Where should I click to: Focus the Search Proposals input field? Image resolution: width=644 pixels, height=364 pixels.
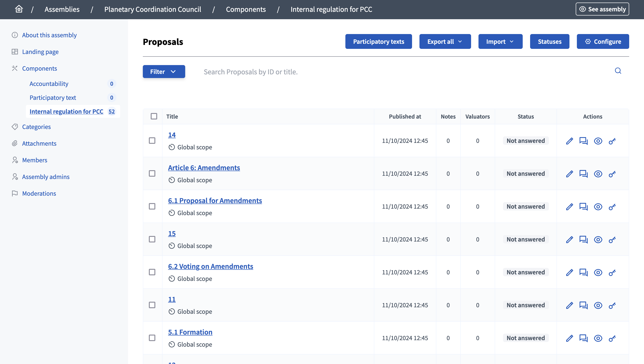[400, 72]
